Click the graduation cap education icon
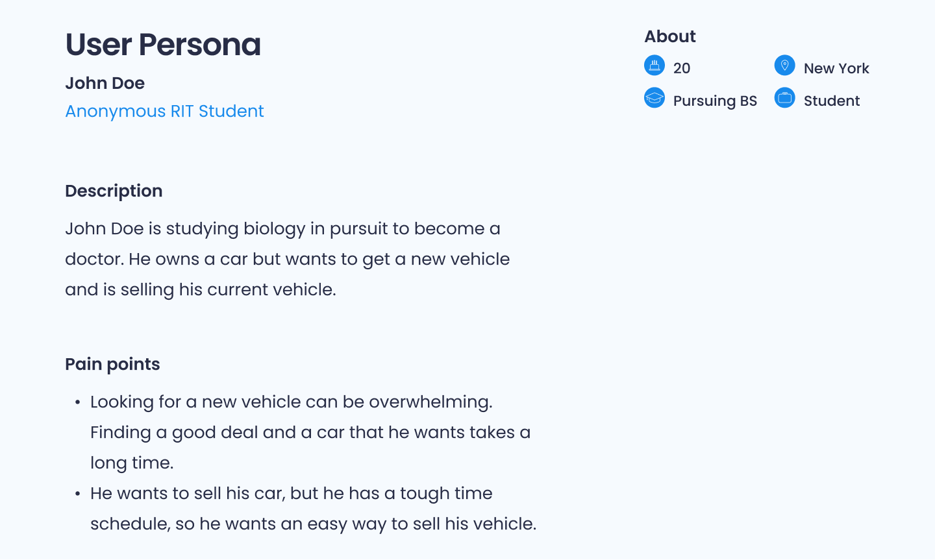 (654, 98)
